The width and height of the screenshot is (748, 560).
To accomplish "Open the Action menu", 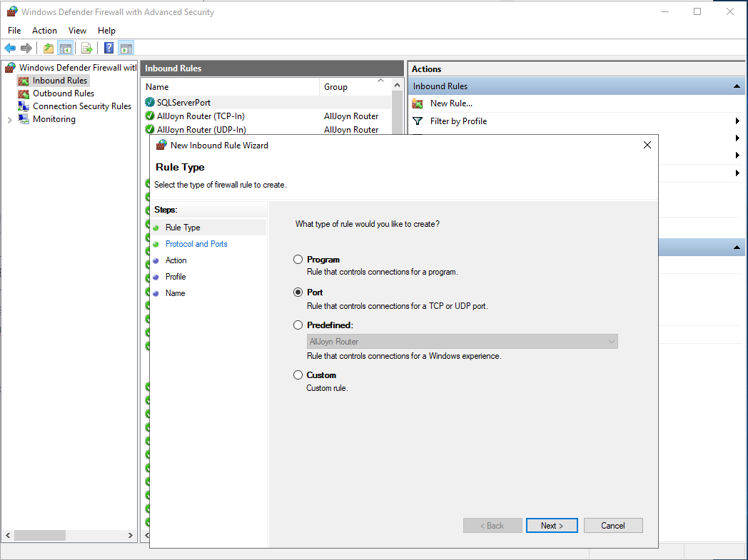I will (x=44, y=31).
